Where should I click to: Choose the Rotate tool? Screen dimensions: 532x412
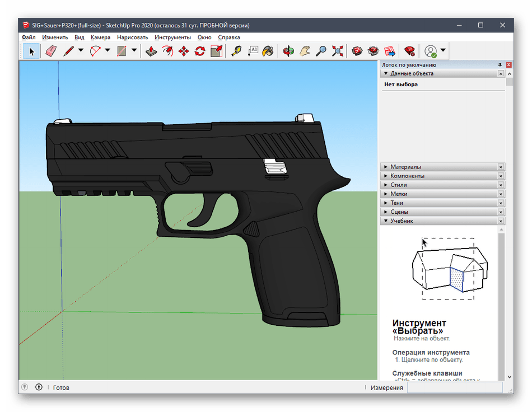200,51
